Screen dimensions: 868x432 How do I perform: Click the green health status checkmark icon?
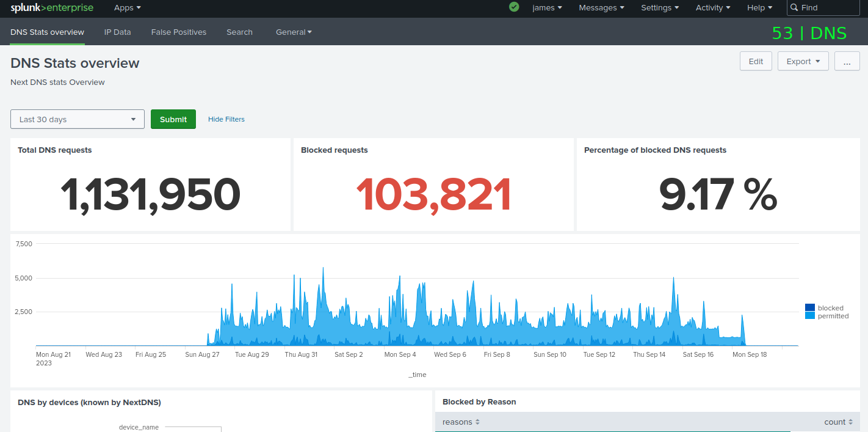tap(514, 7)
